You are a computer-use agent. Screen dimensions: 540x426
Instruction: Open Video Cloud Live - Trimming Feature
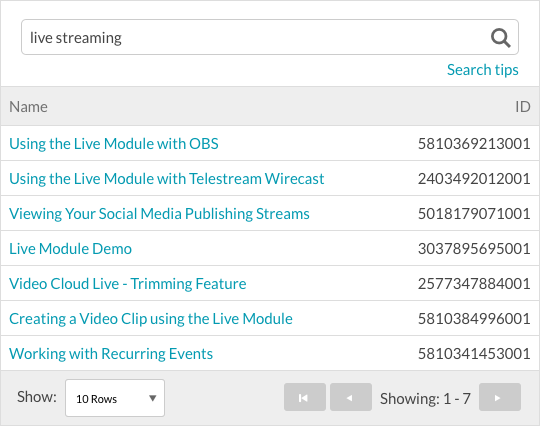(127, 284)
